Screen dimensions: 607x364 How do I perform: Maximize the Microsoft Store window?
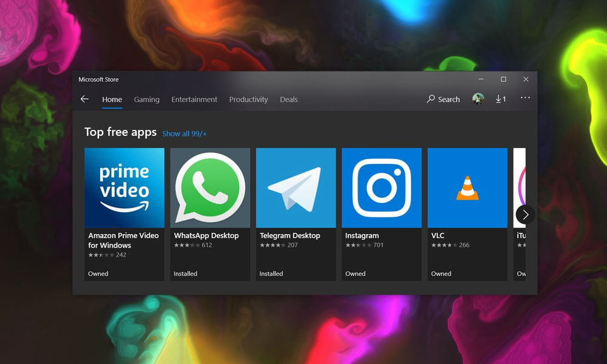point(503,79)
